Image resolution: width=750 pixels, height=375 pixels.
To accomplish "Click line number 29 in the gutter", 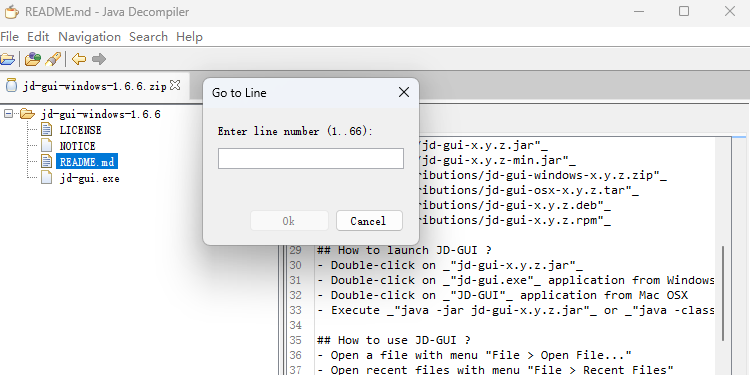I will pos(296,250).
